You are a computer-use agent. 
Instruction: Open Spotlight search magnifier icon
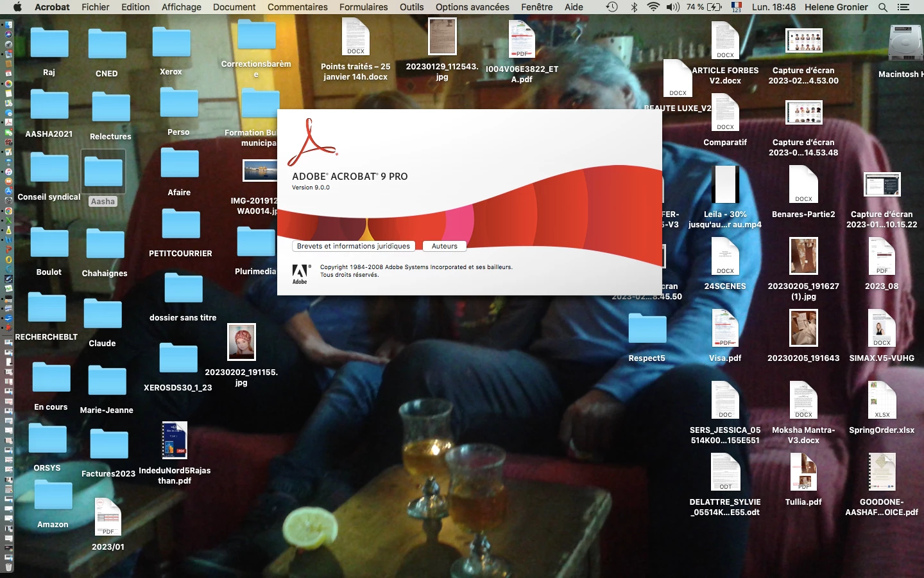point(883,7)
